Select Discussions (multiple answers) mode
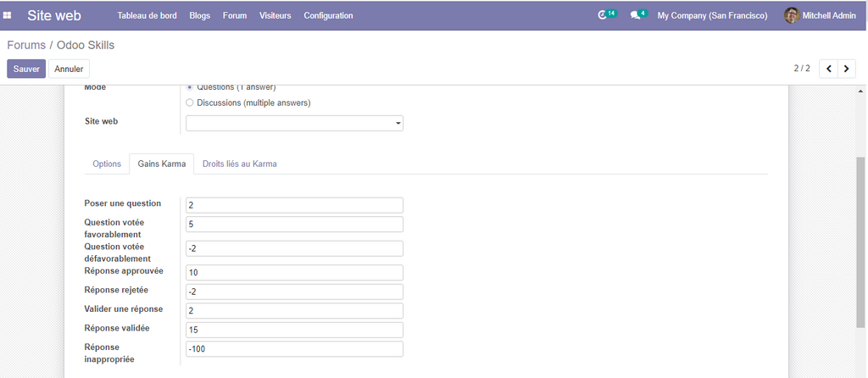Viewport: 868px width, 378px height. pyautogui.click(x=189, y=103)
